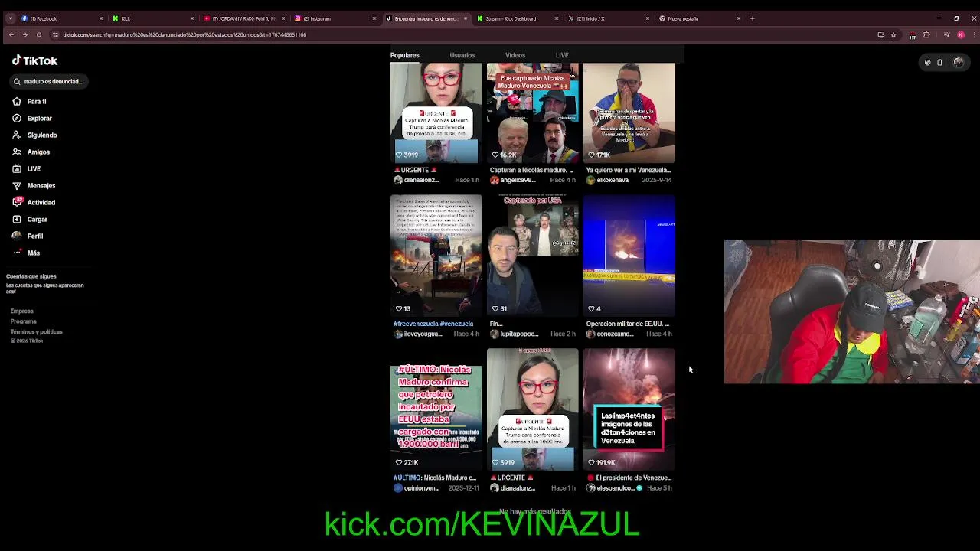Open the Explorar compass section

pyautogui.click(x=32, y=118)
